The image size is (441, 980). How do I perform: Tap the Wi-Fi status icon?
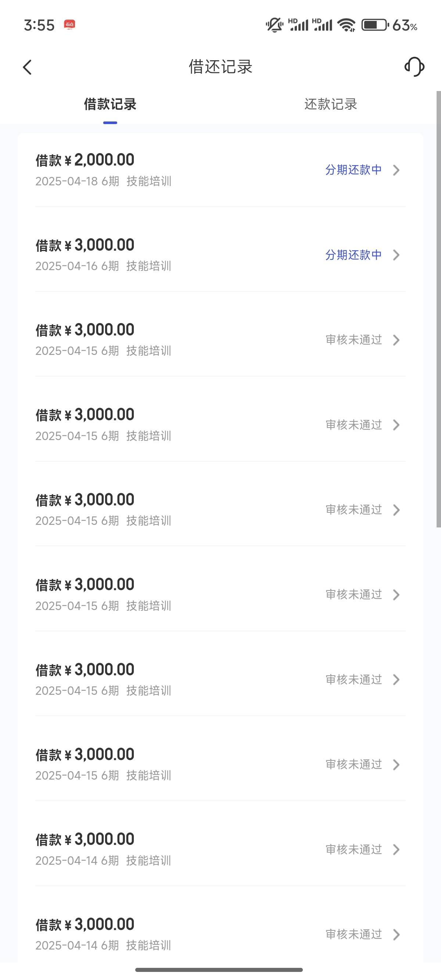tap(347, 25)
